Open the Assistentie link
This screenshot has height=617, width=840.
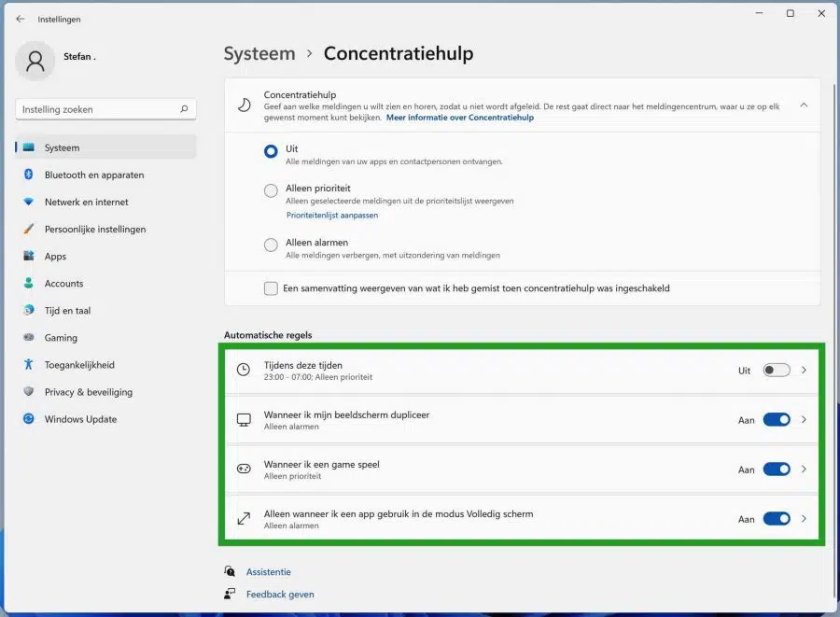269,571
